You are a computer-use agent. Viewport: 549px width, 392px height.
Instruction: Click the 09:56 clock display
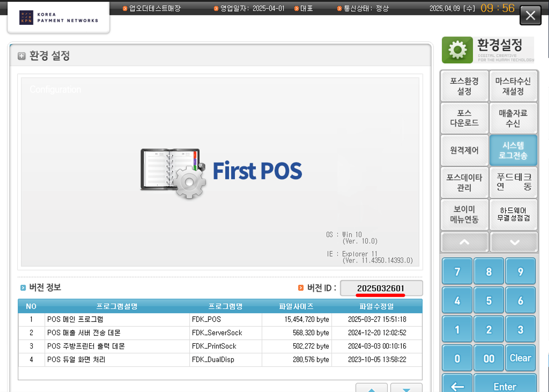coord(498,8)
